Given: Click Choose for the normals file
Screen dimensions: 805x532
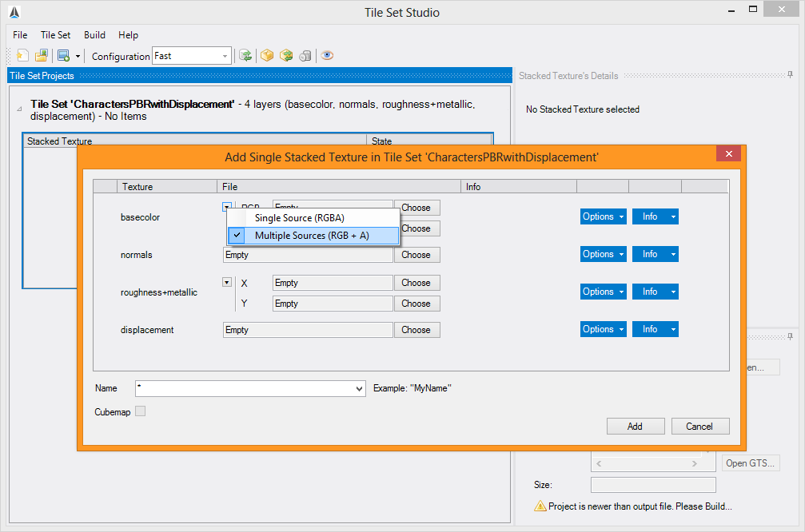Looking at the screenshot, I should point(416,255).
